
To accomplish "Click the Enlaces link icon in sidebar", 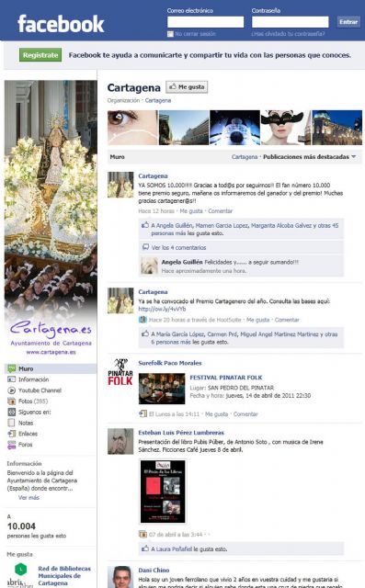I will (12, 434).
